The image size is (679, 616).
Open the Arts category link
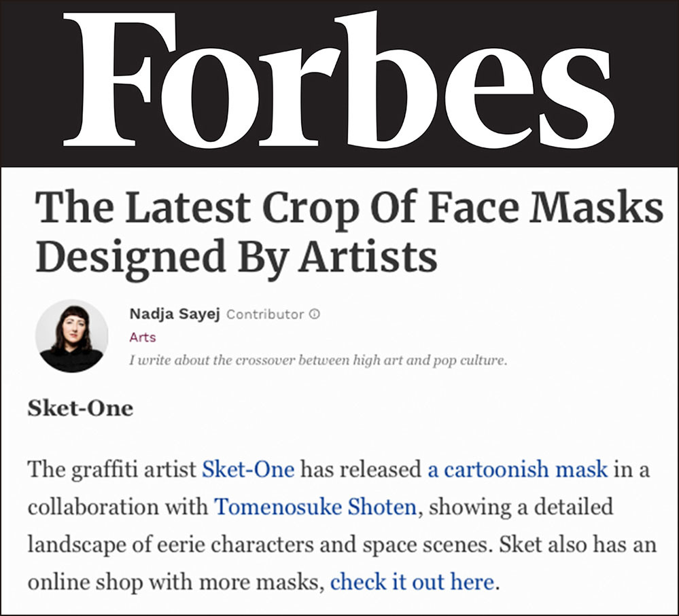click(x=143, y=337)
